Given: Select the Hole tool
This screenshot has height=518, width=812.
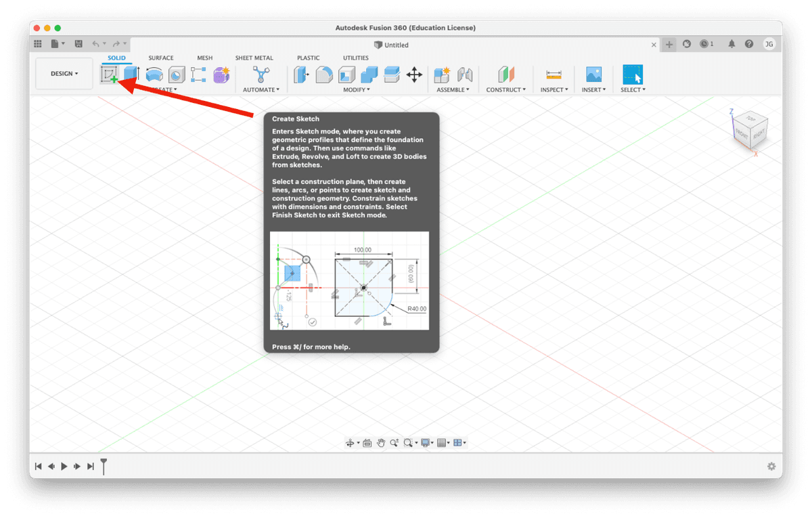Looking at the screenshot, I should coord(177,74).
